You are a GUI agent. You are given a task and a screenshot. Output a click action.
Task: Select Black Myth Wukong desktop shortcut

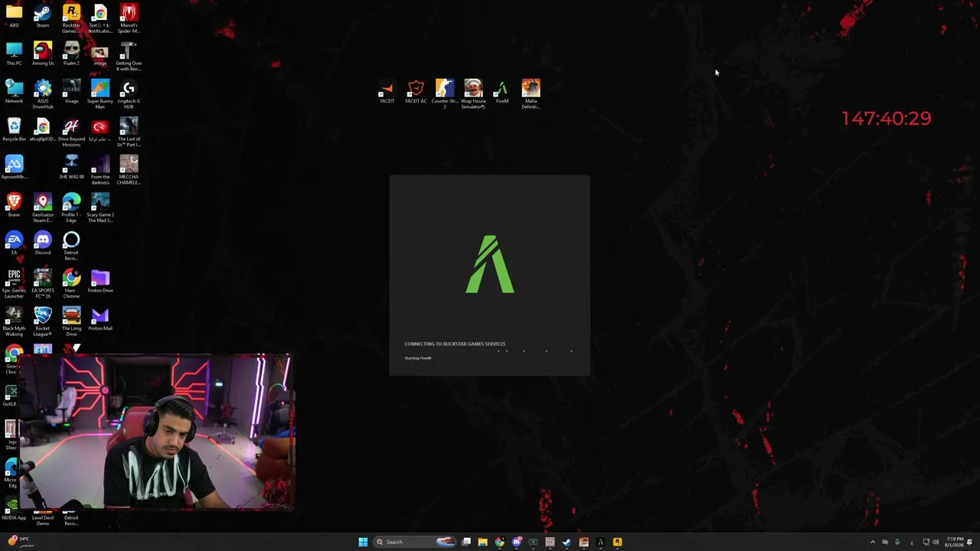pos(14,322)
